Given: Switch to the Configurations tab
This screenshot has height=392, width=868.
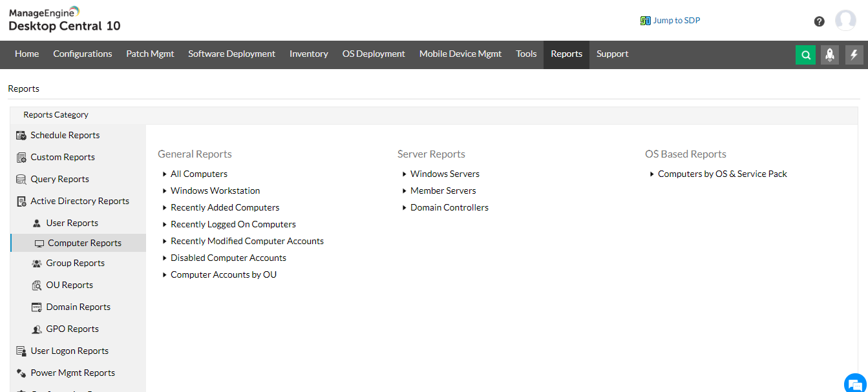Looking at the screenshot, I should [83, 54].
